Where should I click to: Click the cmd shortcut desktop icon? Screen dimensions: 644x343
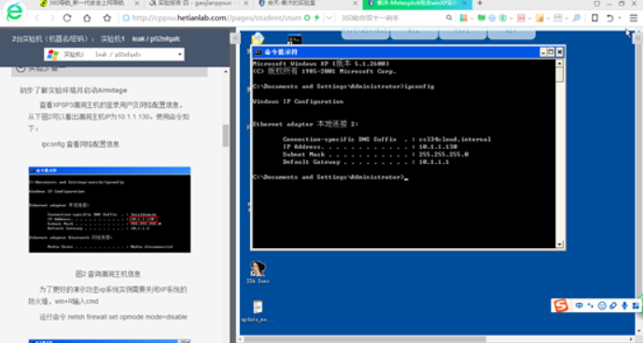[295, 40]
